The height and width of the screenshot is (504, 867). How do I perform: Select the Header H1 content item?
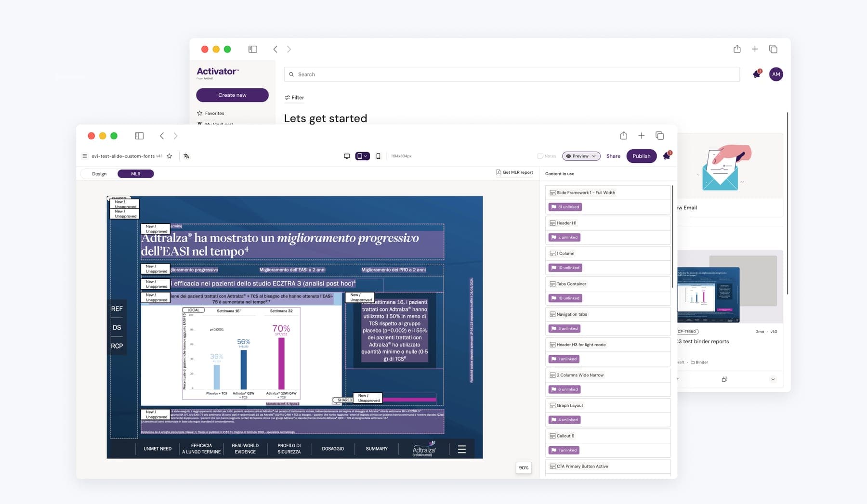coord(608,223)
